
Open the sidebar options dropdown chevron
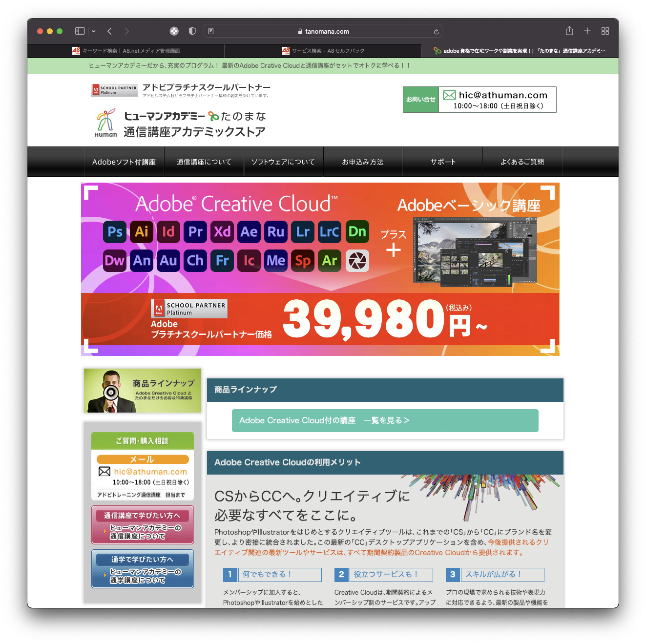pyautogui.click(x=93, y=31)
